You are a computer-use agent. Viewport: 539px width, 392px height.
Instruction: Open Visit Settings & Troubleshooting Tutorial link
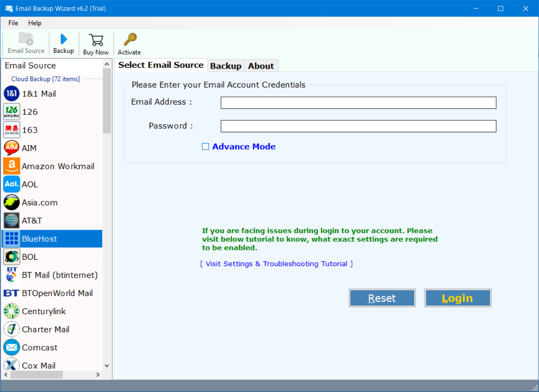click(x=276, y=264)
